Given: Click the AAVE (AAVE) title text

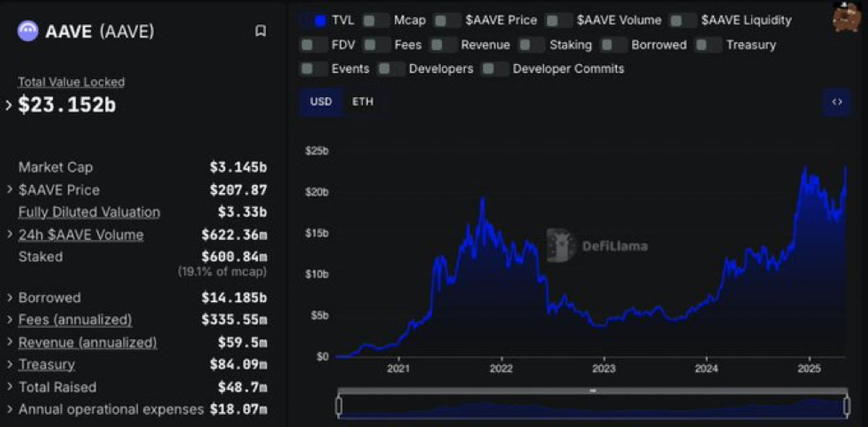Looking at the screenshot, I should point(100,31).
